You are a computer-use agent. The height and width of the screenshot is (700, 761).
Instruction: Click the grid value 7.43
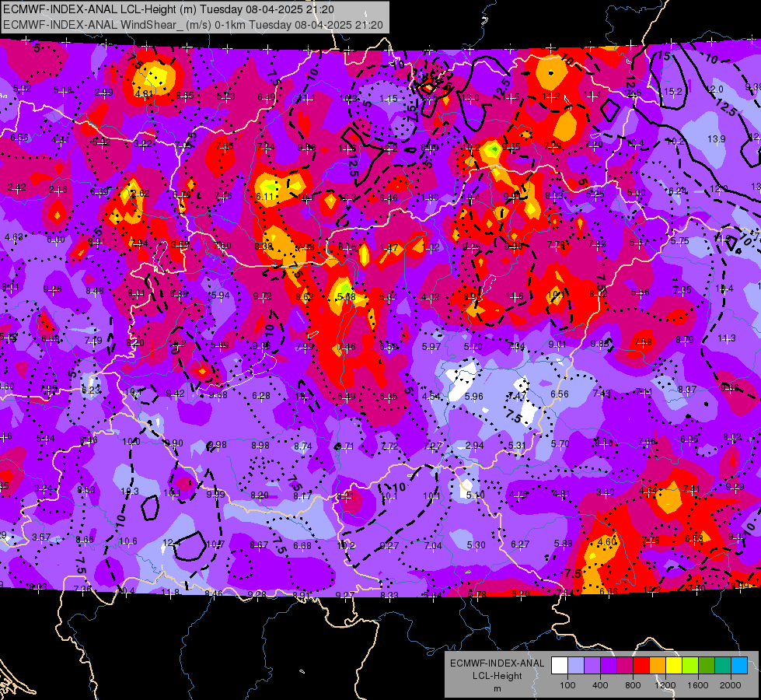(602, 394)
